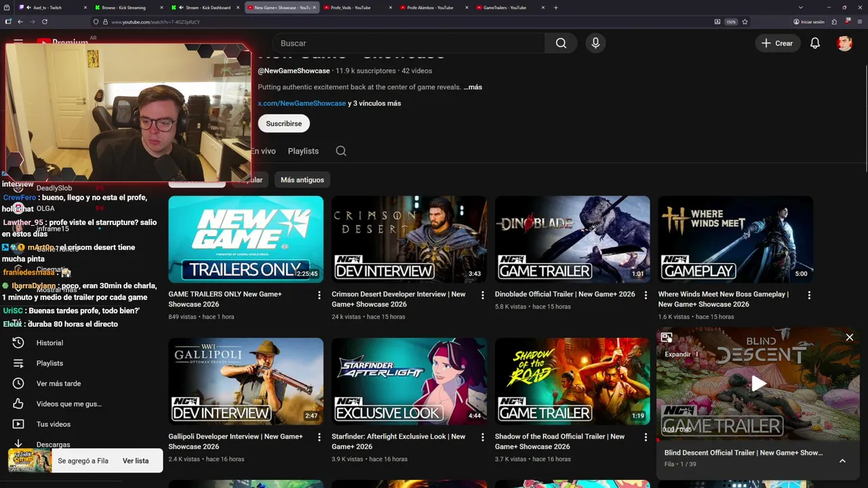868x488 pixels.
Task: Reload page with browser refresh icon
Action: click(x=45, y=22)
